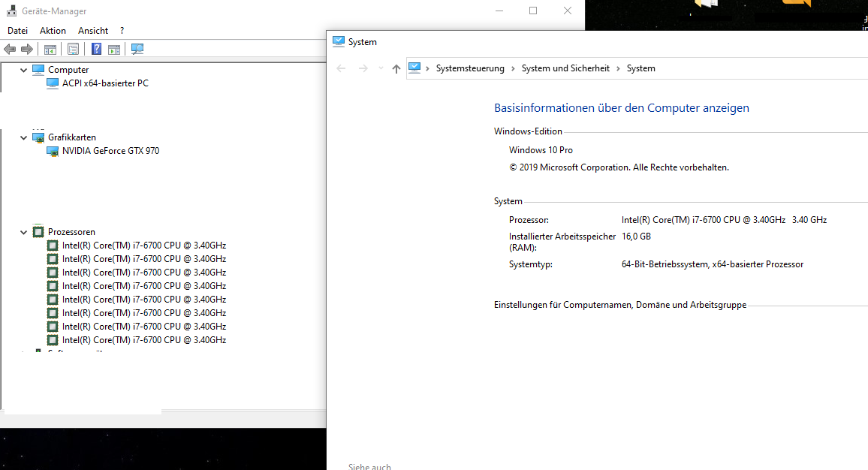Click Systemsteuerung in the breadcrumb path
868x470 pixels.
[x=470, y=68]
